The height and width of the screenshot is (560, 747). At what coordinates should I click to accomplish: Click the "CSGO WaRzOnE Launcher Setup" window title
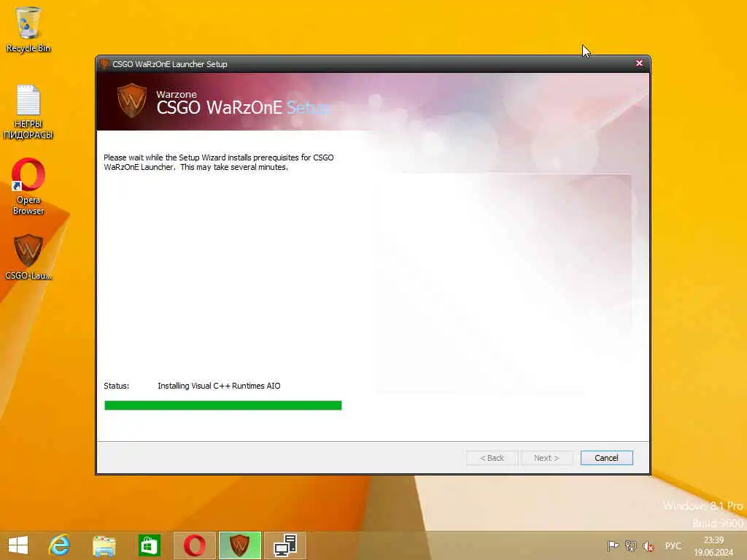click(169, 64)
